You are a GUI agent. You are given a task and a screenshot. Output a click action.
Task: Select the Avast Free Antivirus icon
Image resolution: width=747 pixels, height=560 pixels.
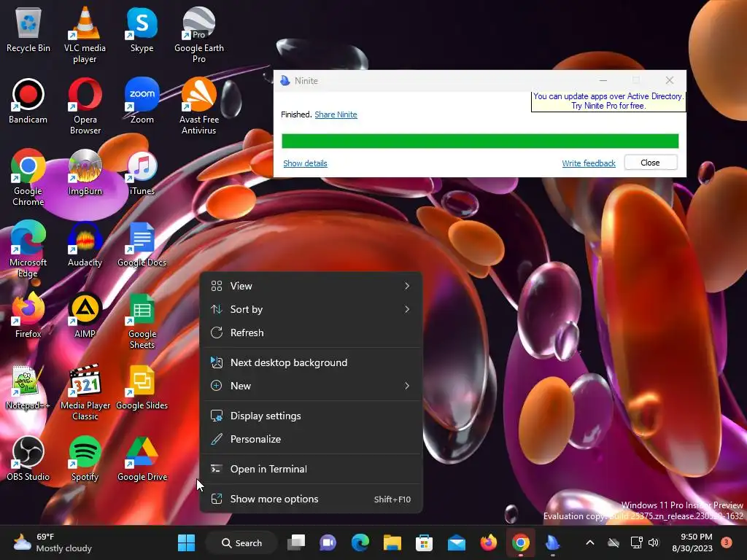coord(198,106)
